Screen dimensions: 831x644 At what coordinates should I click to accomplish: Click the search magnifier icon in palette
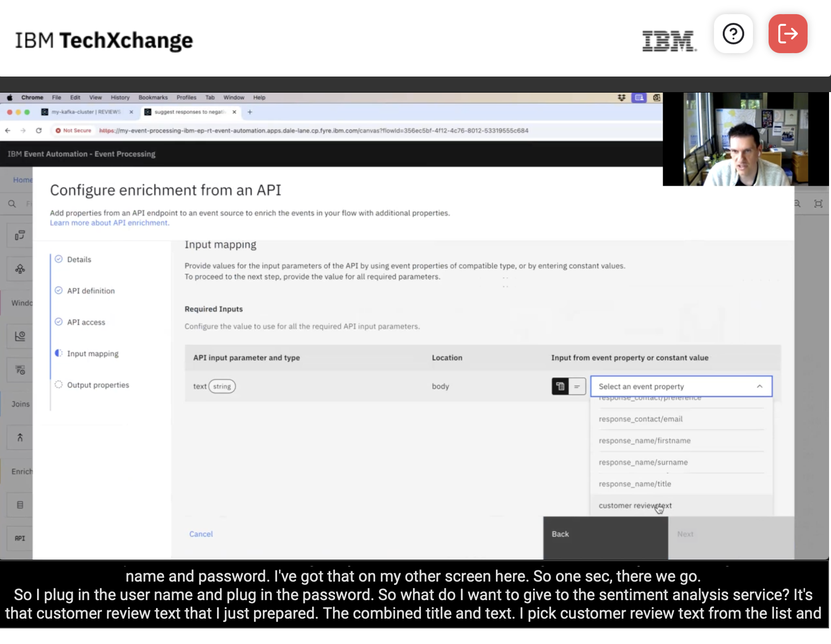(12, 204)
